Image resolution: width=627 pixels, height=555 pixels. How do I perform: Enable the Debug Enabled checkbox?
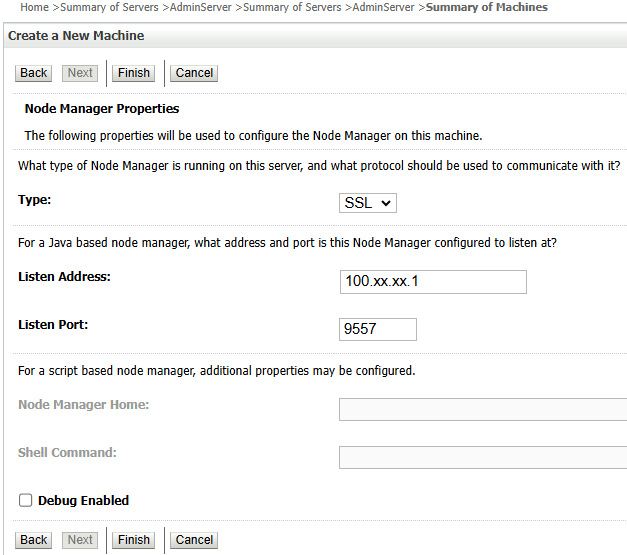click(x=26, y=500)
